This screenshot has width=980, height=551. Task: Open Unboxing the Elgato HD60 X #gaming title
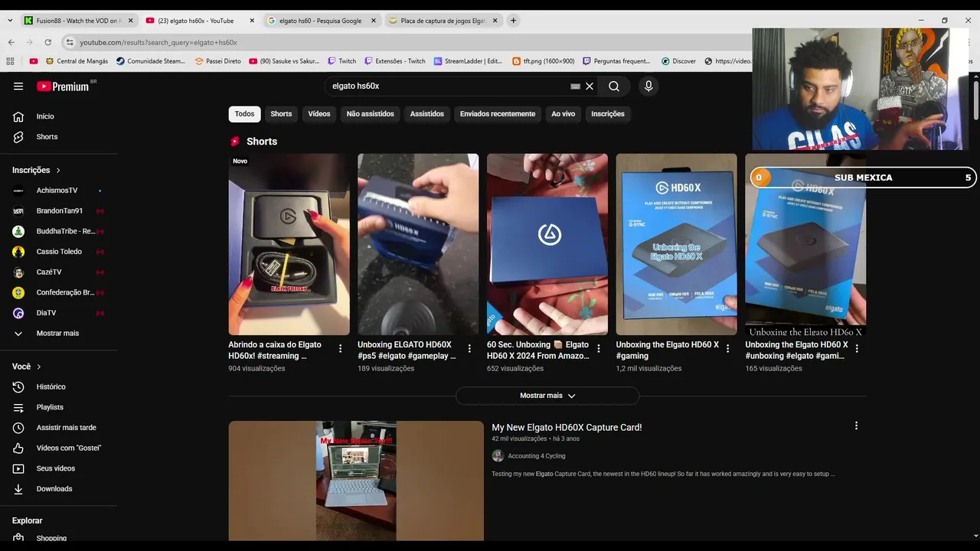click(668, 350)
